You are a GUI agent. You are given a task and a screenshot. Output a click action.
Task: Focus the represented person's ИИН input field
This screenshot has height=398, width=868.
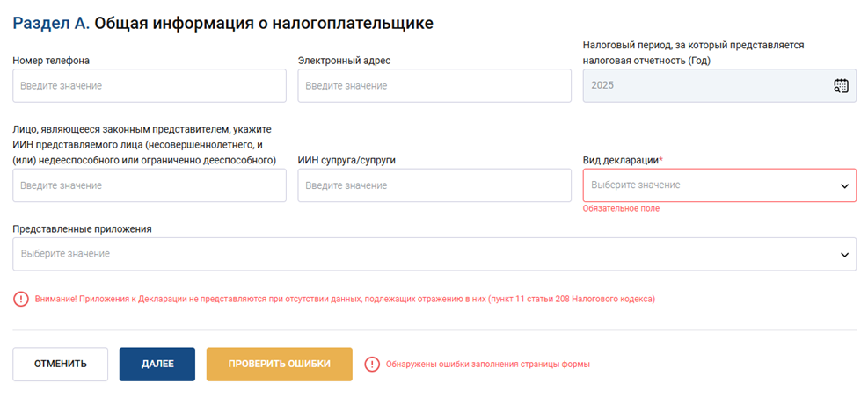point(150,185)
